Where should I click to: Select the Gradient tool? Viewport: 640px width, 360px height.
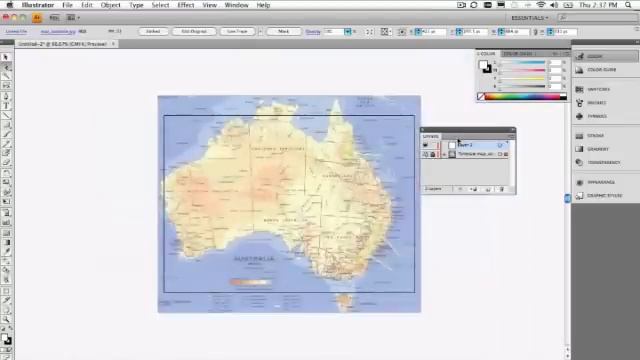point(7,242)
